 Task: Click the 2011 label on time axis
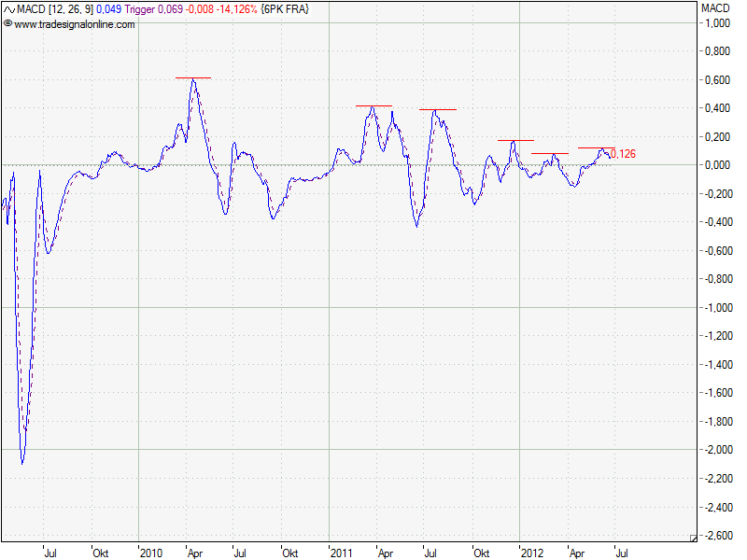tap(341, 553)
